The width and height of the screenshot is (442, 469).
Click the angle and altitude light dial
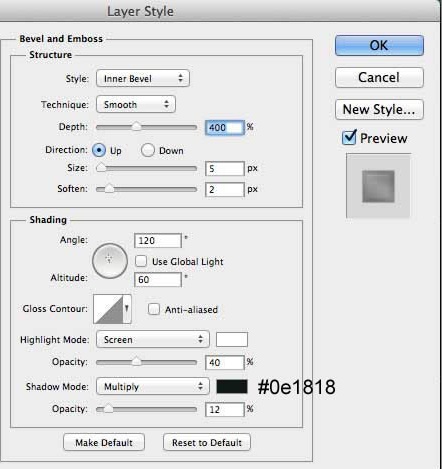[x=110, y=261]
